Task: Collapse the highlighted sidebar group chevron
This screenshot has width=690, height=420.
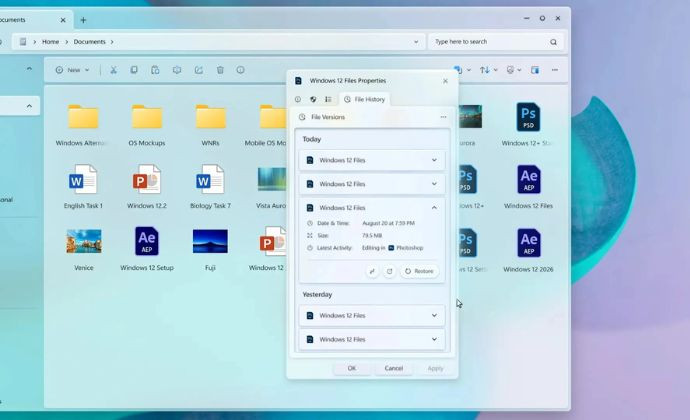Action: point(29,106)
